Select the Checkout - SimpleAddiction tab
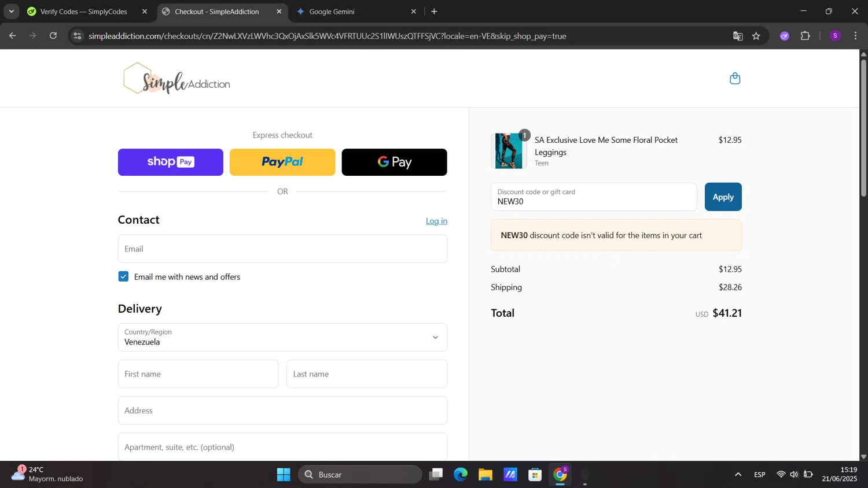This screenshot has height=488, width=868. click(217, 12)
